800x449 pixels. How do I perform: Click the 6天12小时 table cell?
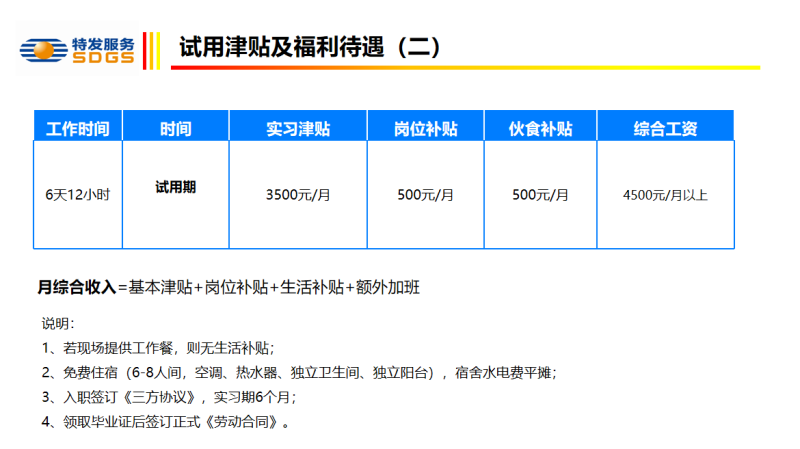pos(78,194)
